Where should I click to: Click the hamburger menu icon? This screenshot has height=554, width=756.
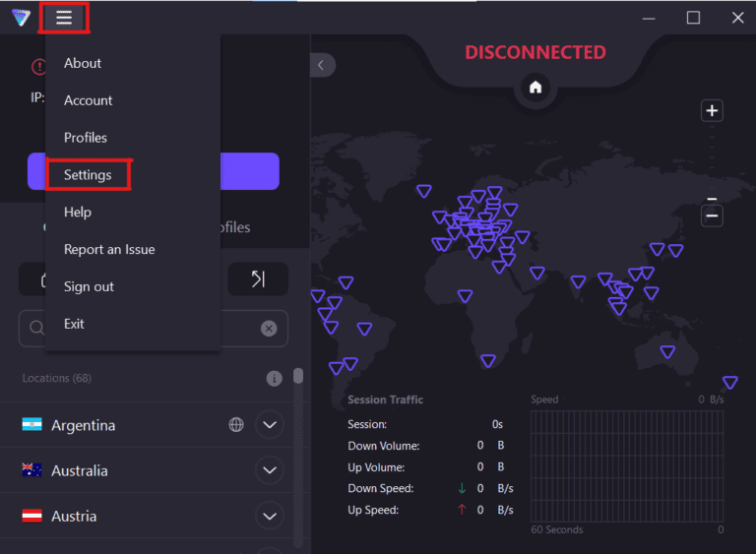[64, 18]
